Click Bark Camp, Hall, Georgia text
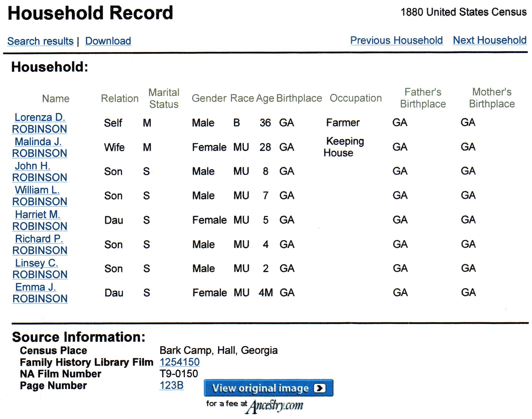The width and height of the screenshot is (532, 419). (x=219, y=351)
